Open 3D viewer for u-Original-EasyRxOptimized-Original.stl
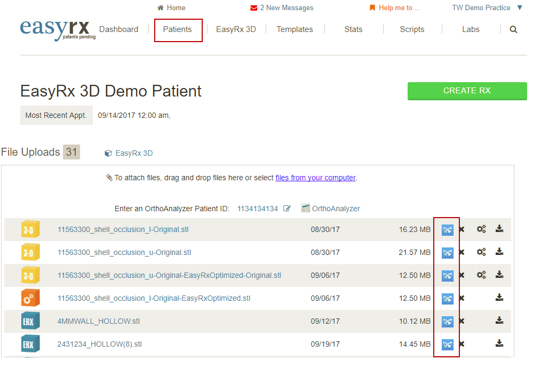Image resolution: width=541 pixels, height=392 pixels. coord(447,276)
